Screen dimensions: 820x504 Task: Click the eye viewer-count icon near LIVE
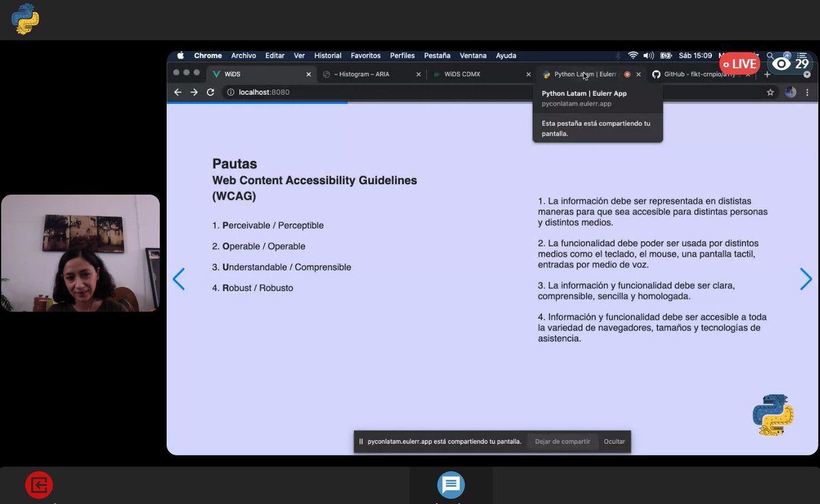click(x=781, y=63)
